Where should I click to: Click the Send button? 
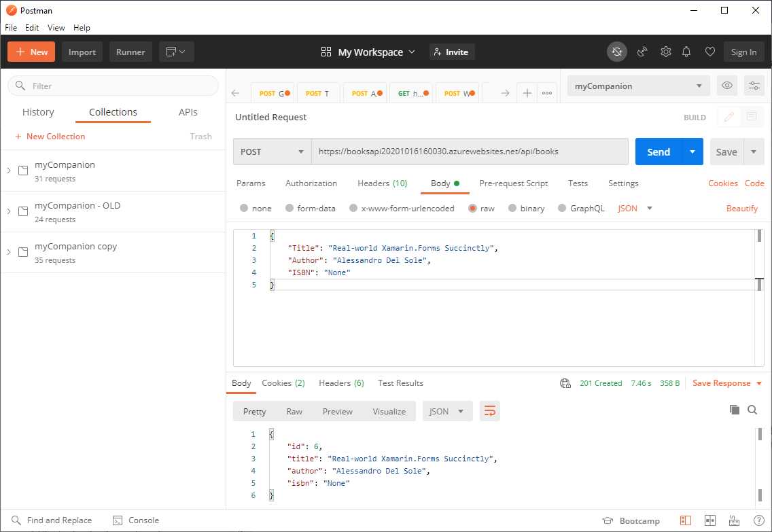[x=657, y=152]
